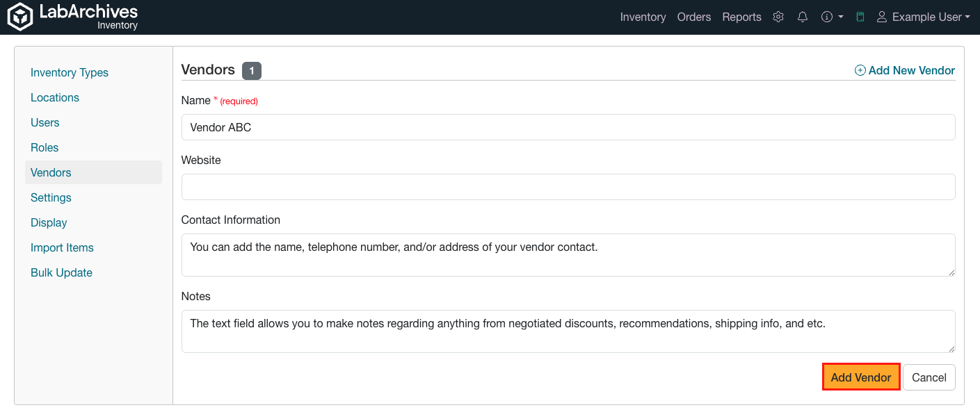Click the empty Website field

coord(568,187)
